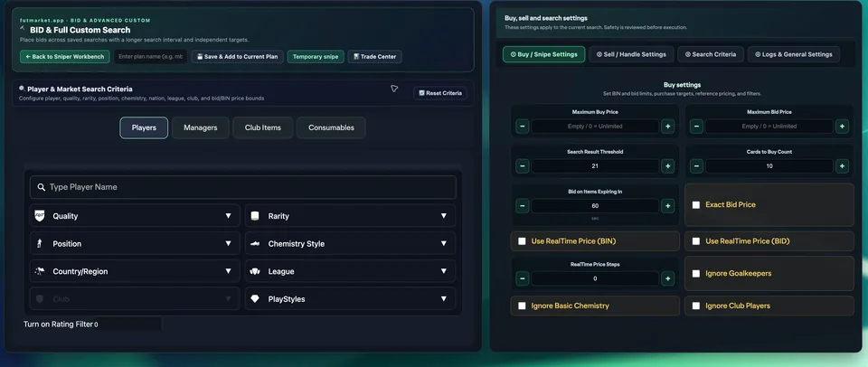Click the Search Result Threshold value 21

(595, 166)
